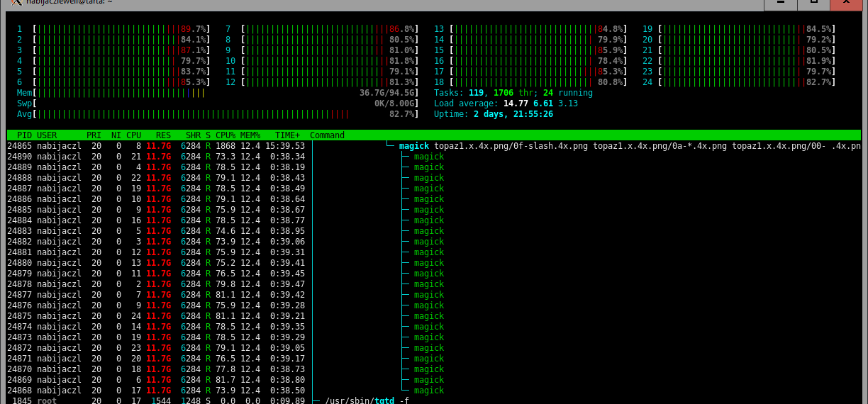Click the USER column header
Viewport: 868px width, 404px height.
point(48,135)
